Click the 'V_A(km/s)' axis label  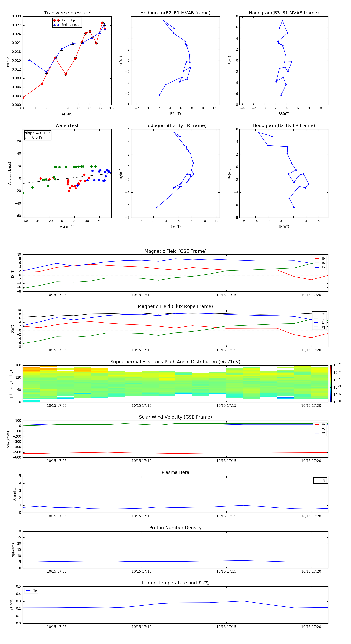pyautogui.click(x=67, y=227)
